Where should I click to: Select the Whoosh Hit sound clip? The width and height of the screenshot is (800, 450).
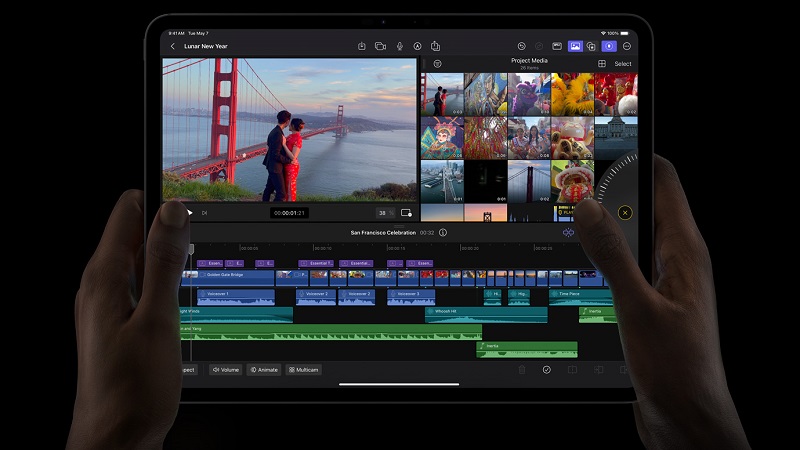pyautogui.click(x=486, y=315)
